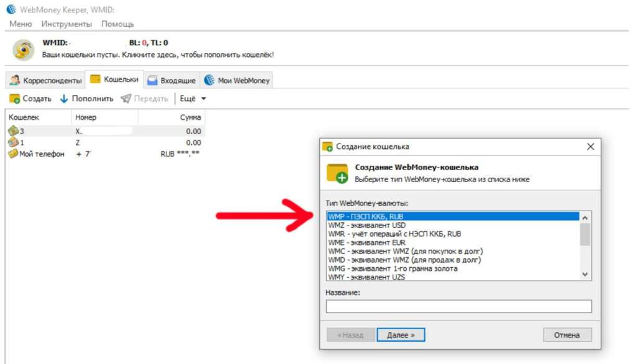
Task: Select wallet 3 icon in list
Action: 13,131
